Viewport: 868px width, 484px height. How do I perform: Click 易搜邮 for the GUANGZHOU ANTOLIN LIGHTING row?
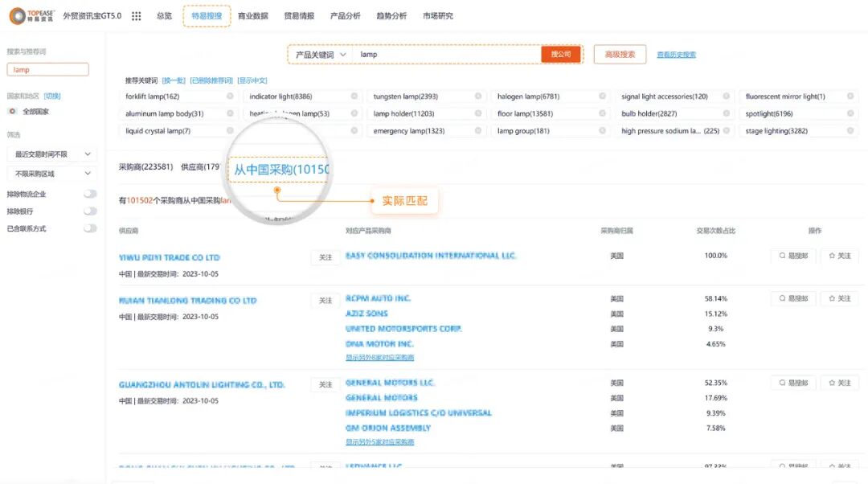(793, 383)
